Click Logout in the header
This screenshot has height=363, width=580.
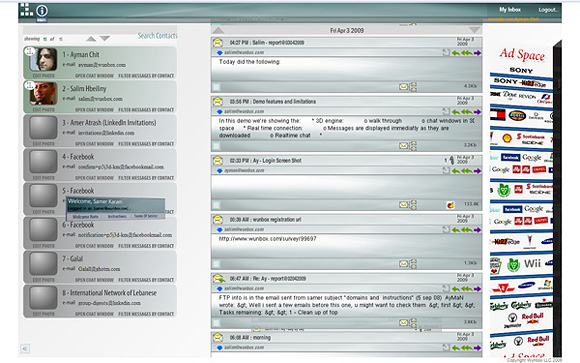tap(548, 10)
